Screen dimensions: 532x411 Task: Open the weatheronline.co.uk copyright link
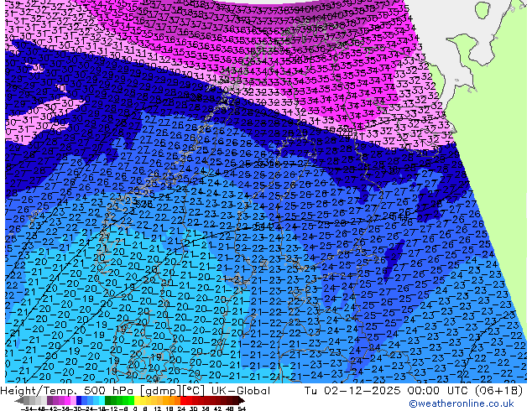pos(462,403)
